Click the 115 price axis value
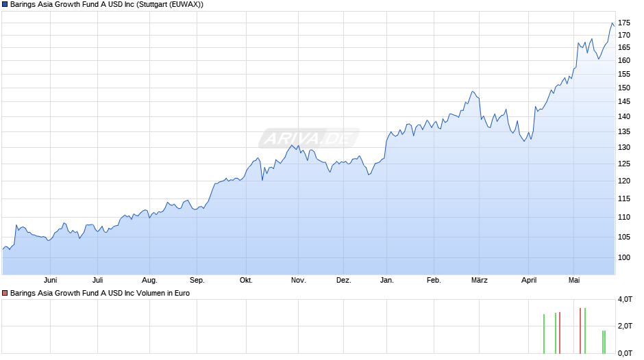644x360 pixels. point(624,198)
